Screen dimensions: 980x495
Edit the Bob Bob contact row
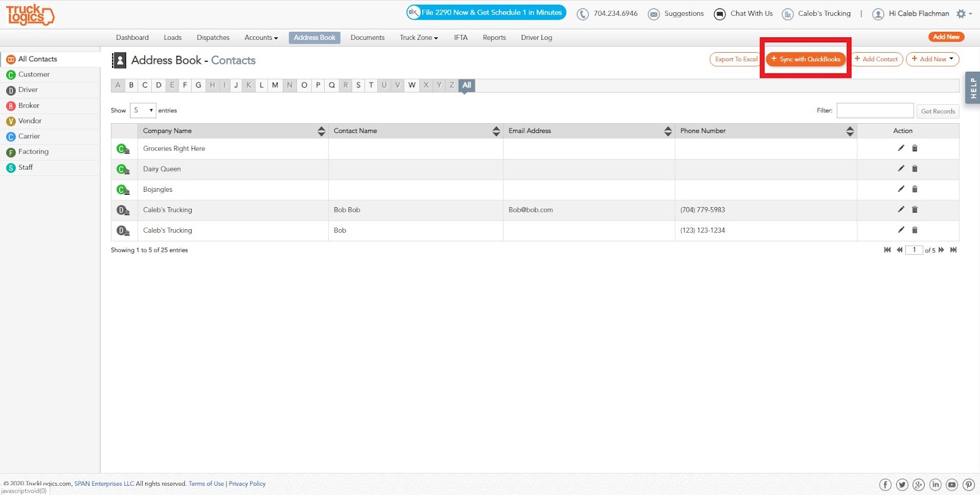(x=901, y=210)
